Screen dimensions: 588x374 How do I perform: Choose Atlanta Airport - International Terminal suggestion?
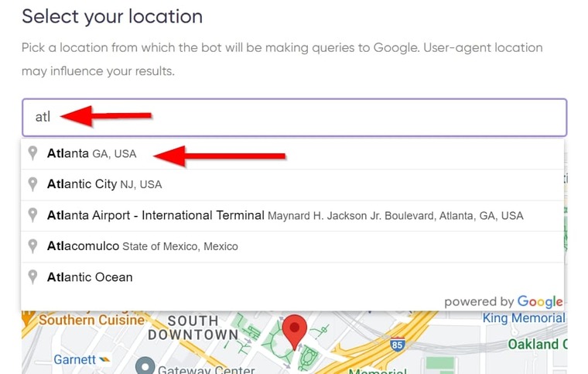(x=292, y=215)
